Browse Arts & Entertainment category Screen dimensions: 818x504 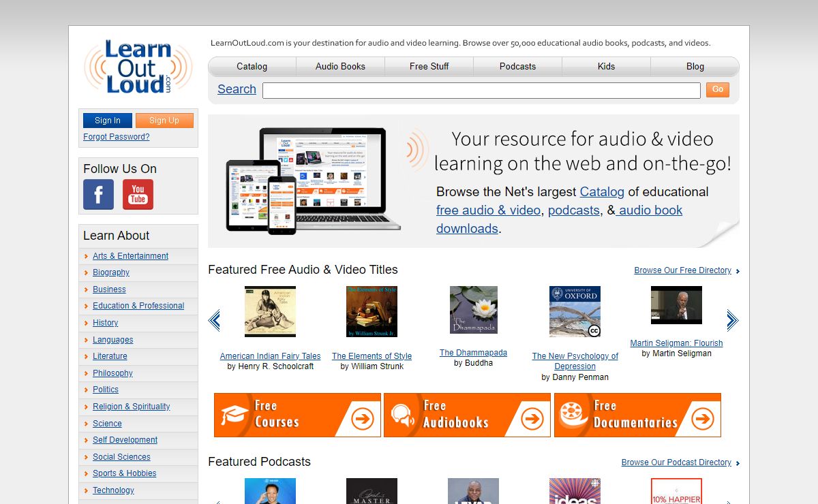(x=130, y=256)
